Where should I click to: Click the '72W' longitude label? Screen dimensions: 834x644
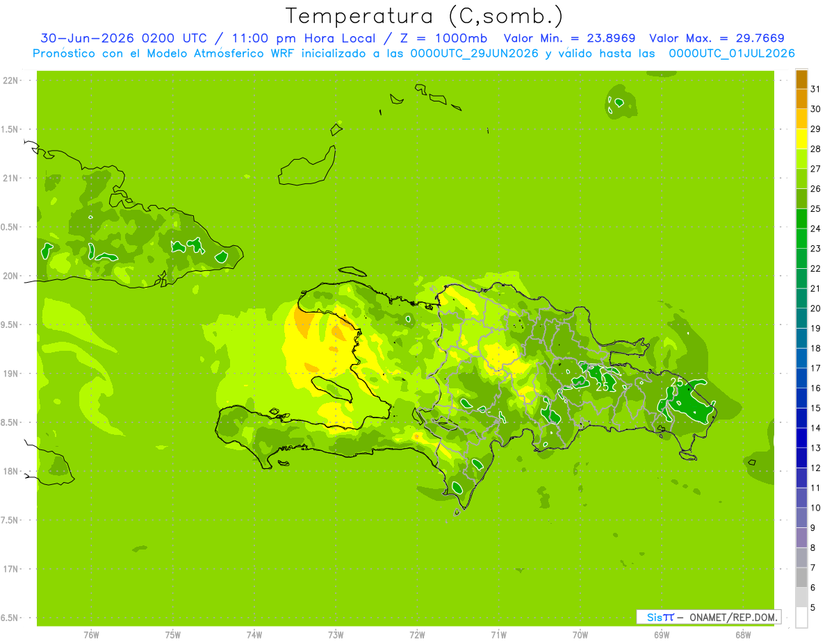tap(417, 635)
